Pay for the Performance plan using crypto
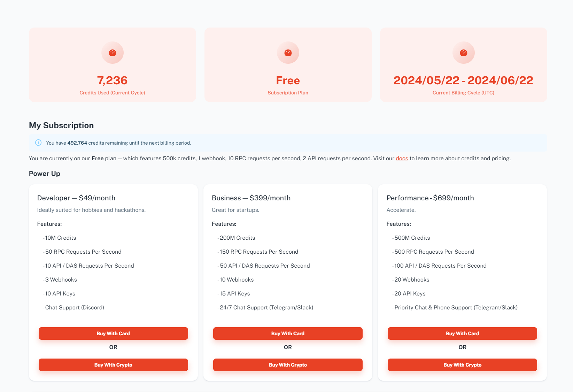 pos(462,365)
